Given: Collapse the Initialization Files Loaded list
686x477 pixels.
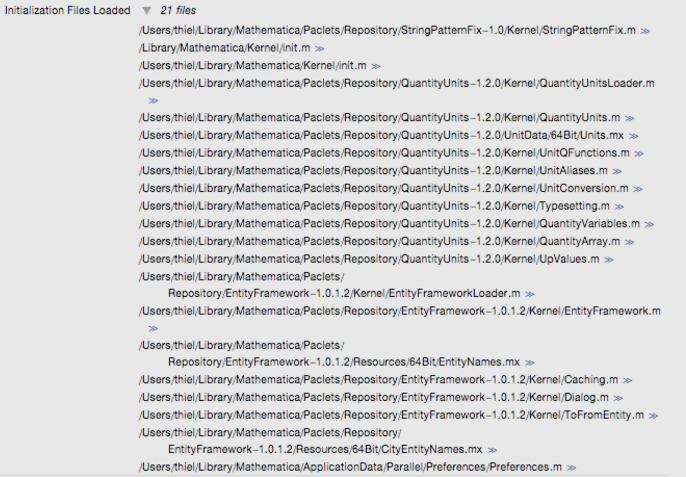Looking at the screenshot, I should pos(147,11).
